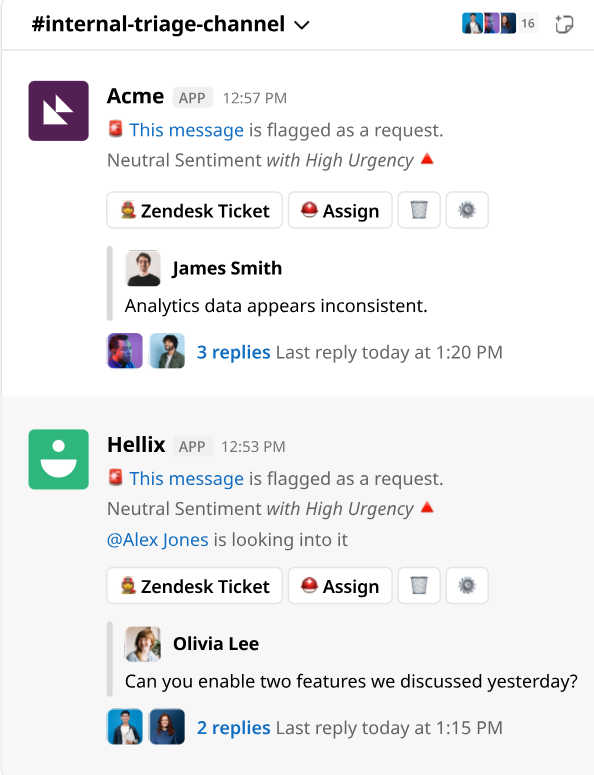The height and width of the screenshot is (775, 594).
Task: Click the trash icon under Hellix message
Action: (x=419, y=586)
